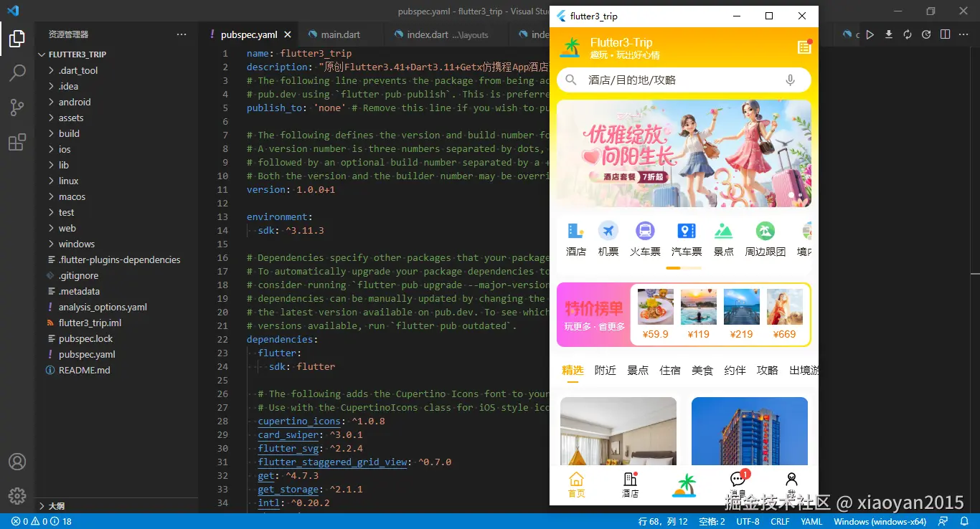Click the voice search microphone icon
Image resolution: width=980 pixels, height=529 pixels.
click(790, 80)
